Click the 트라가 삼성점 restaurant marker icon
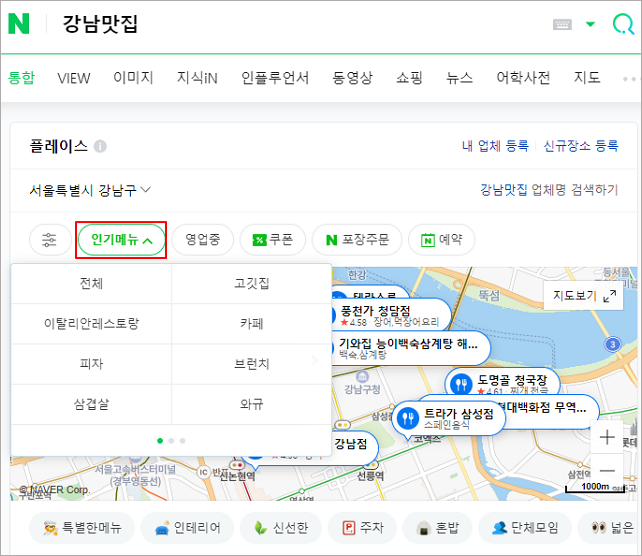642x556 pixels. click(x=407, y=418)
